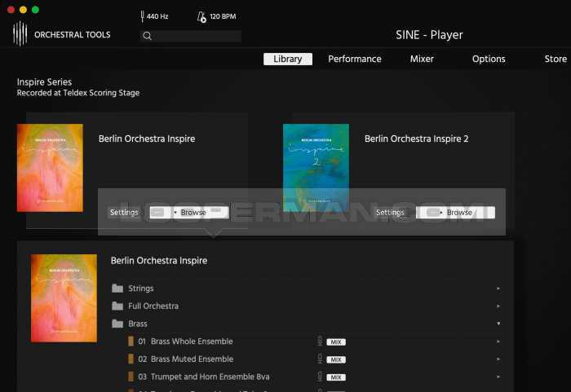
Task: Click Browse for Berlin Orchestra Inspire
Action: pos(189,212)
